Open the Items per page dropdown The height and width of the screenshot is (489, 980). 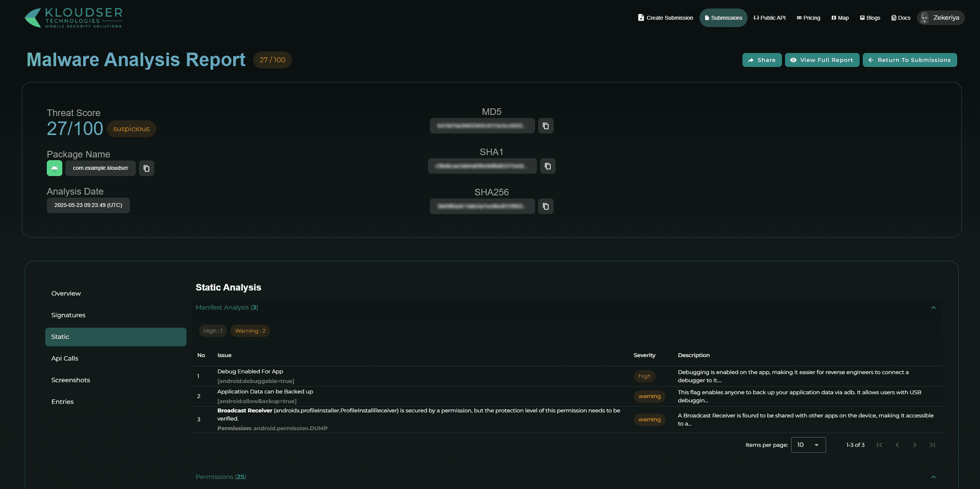pyautogui.click(x=808, y=445)
